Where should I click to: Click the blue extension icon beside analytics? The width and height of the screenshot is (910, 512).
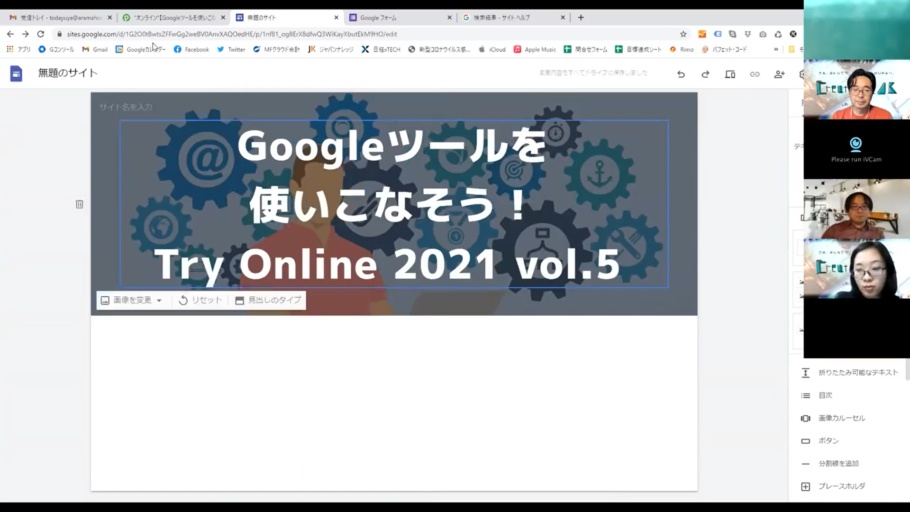(717, 34)
